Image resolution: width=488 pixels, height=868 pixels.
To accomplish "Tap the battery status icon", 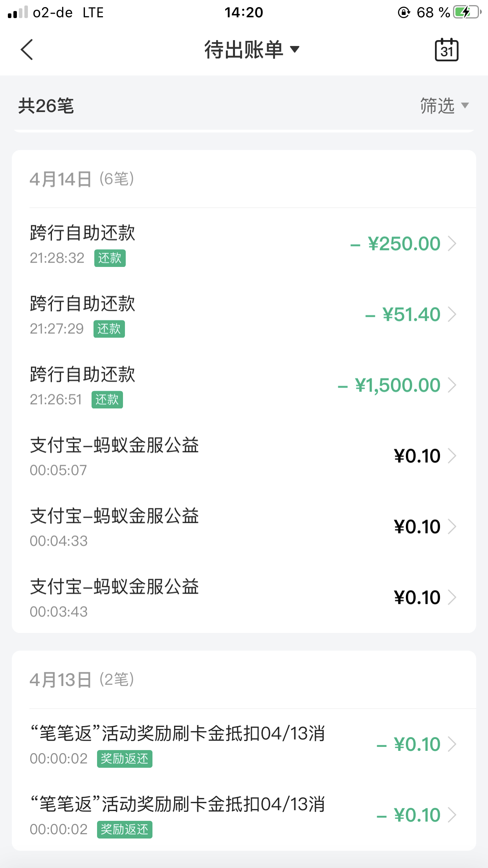I will tap(467, 12).
